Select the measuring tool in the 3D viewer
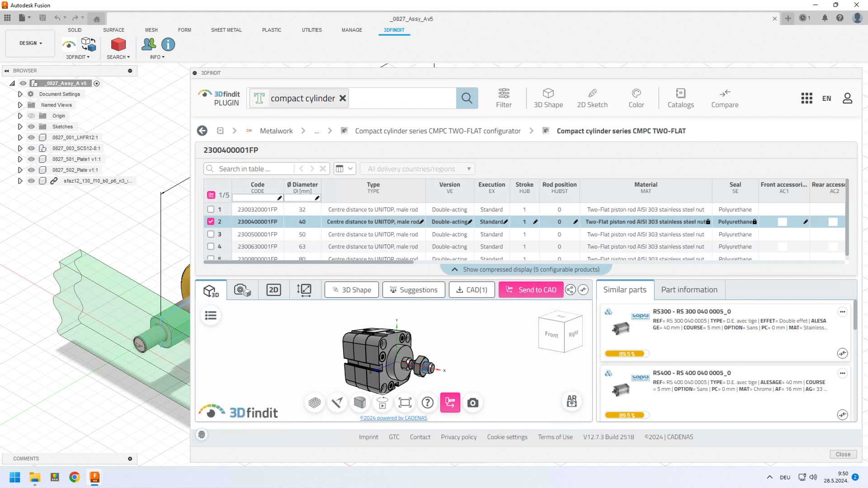 tap(337, 402)
